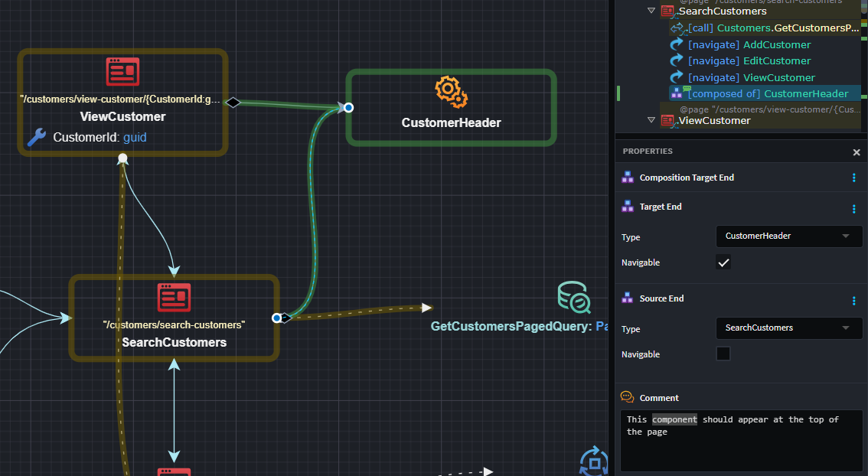868x476 pixels.
Task: Click ViewCustomer label in diagram node
Action: (x=123, y=117)
